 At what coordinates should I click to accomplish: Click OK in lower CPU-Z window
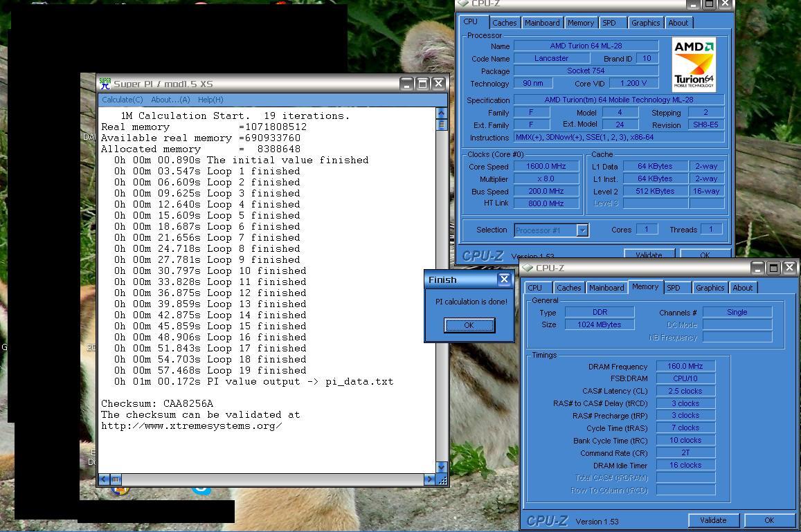tap(769, 520)
